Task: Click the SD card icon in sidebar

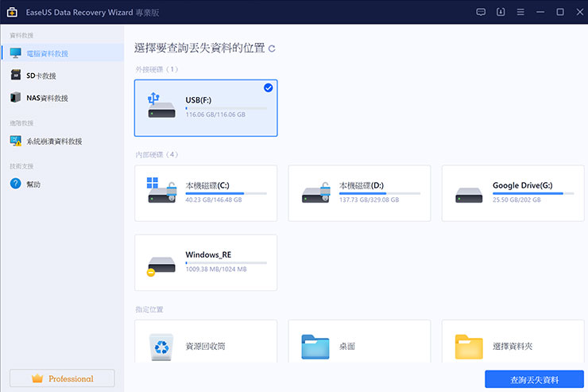Action: (x=16, y=75)
